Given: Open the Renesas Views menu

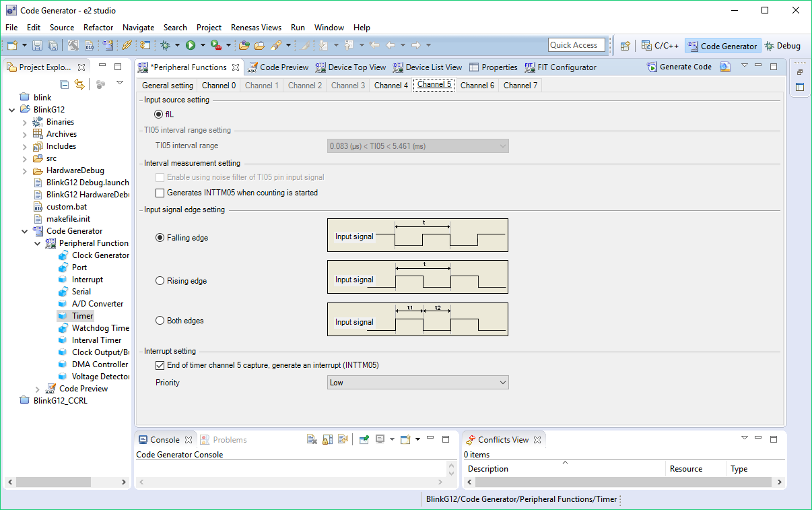Looking at the screenshot, I should pos(256,28).
